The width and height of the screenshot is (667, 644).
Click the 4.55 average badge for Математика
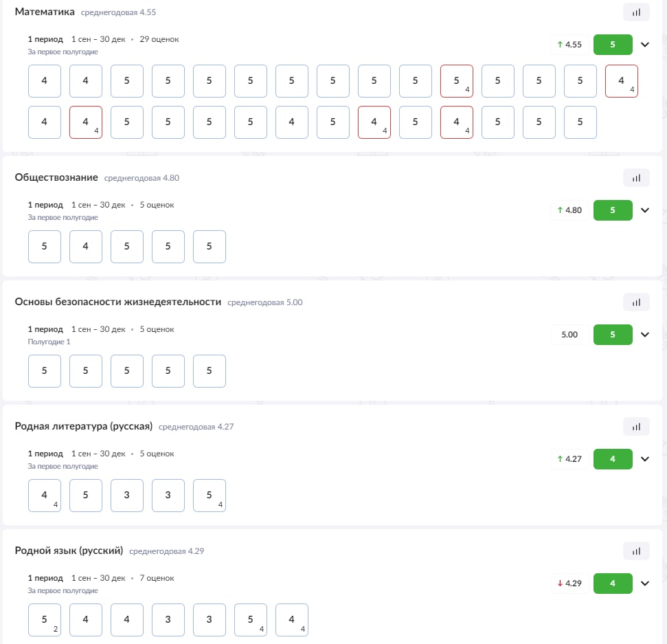569,44
